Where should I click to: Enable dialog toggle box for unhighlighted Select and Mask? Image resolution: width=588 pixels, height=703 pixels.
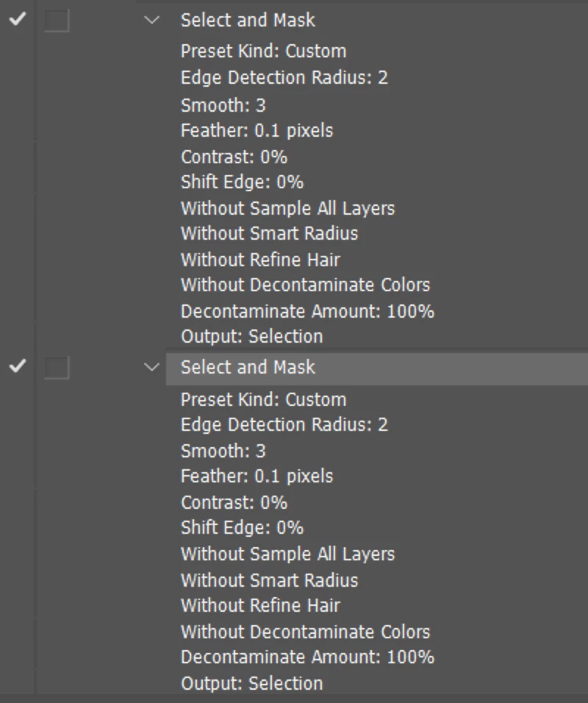tap(57, 20)
